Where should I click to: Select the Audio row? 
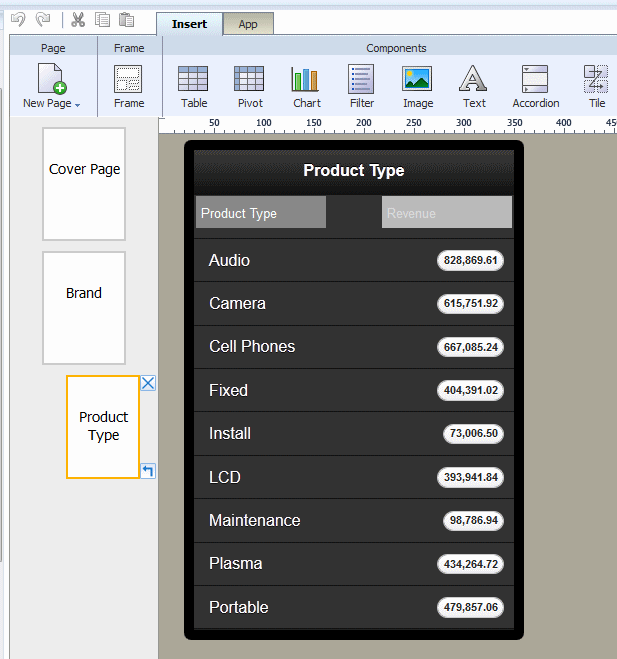[x=354, y=260]
